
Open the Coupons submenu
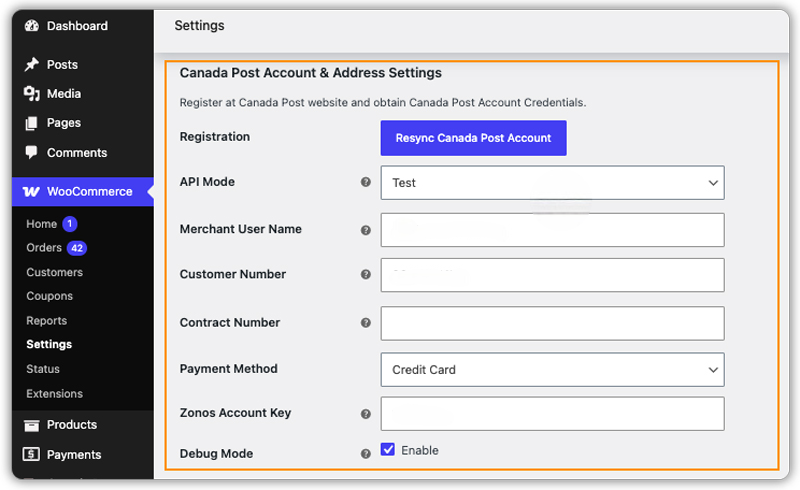pyautogui.click(x=49, y=296)
